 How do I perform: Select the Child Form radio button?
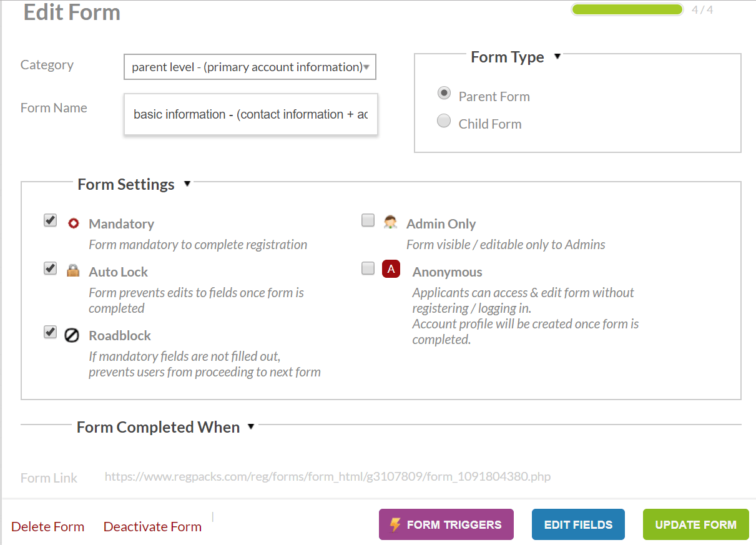pyautogui.click(x=444, y=121)
